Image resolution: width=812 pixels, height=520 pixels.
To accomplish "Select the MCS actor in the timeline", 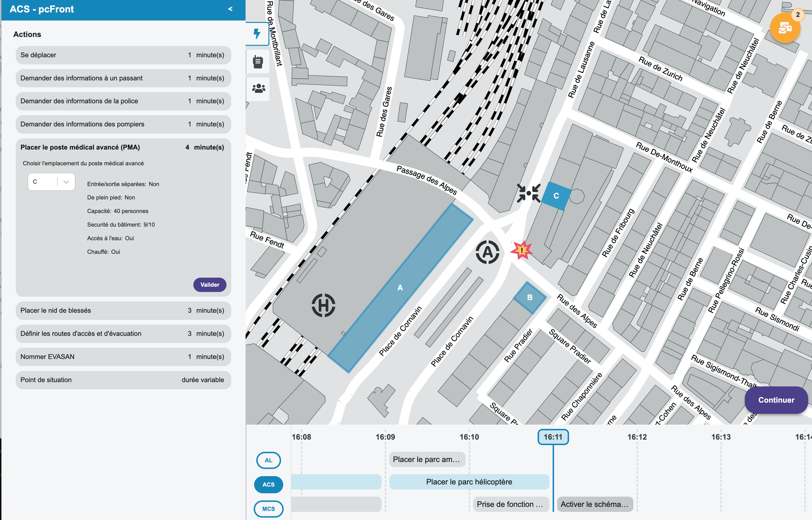I will 268,509.
